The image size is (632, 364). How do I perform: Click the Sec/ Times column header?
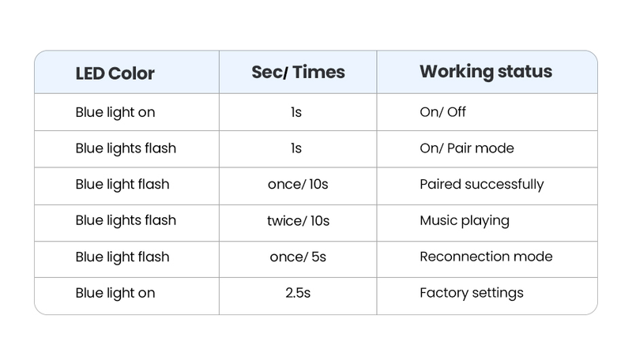[x=298, y=72]
